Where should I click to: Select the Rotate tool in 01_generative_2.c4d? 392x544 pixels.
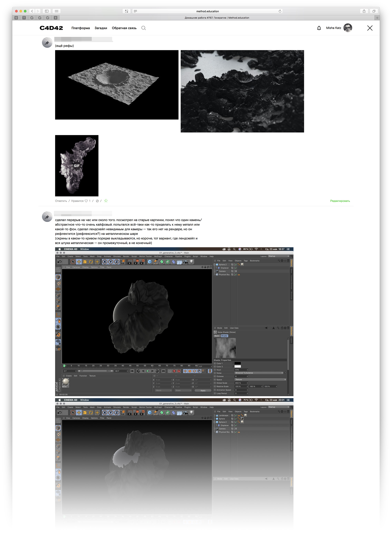click(91, 262)
